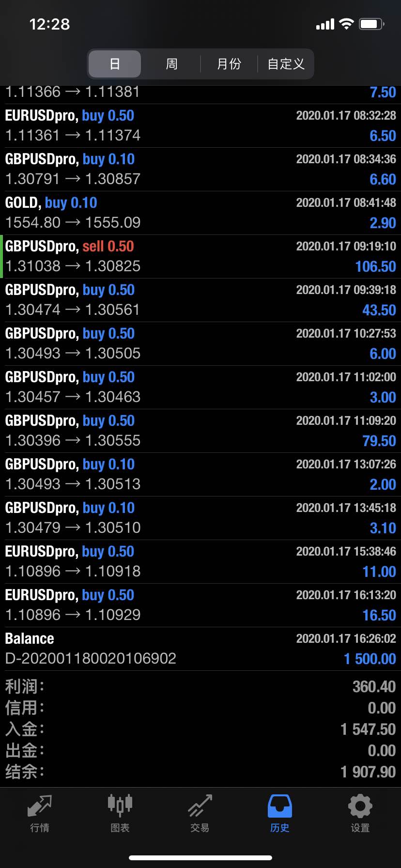The image size is (401, 868).
Task: Tap the Wi-Fi status icon
Action: [346, 24]
